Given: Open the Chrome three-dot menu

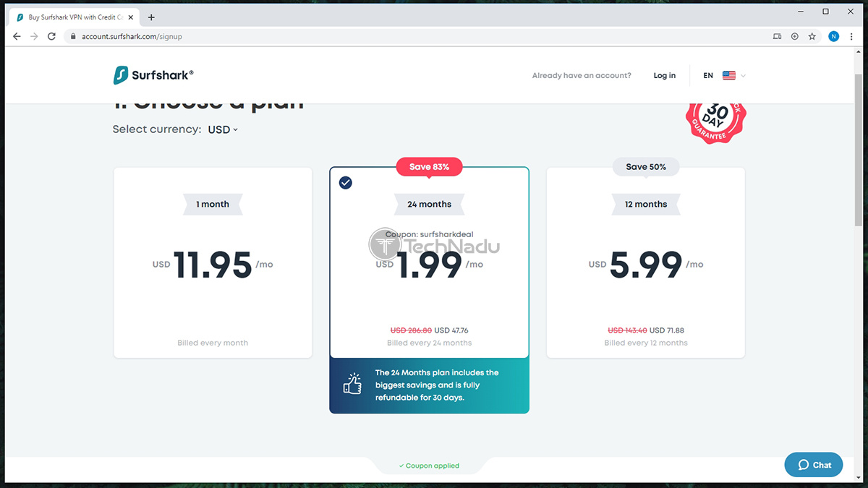Looking at the screenshot, I should (851, 36).
